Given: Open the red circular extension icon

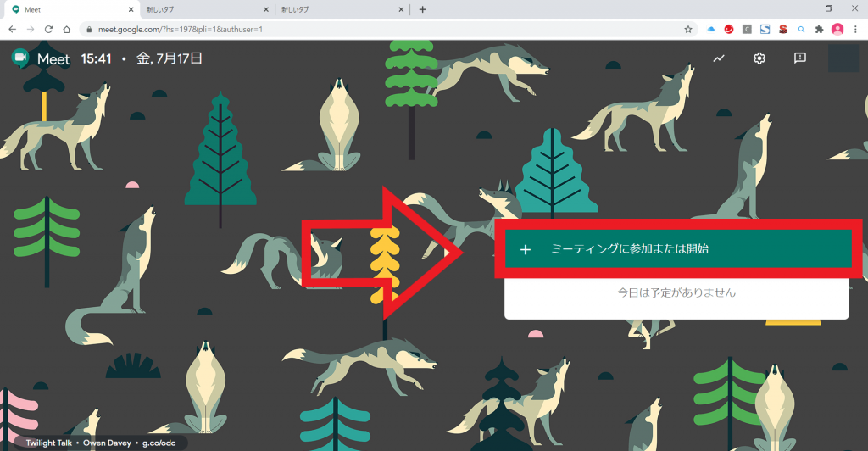Looking at the screenshot, I should coord(728,30).
